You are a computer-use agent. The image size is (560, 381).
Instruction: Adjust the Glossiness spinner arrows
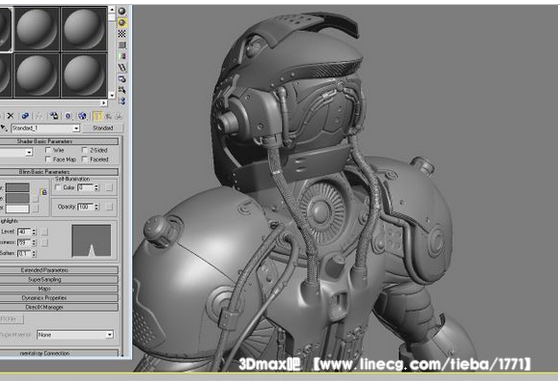click(34, 242)
